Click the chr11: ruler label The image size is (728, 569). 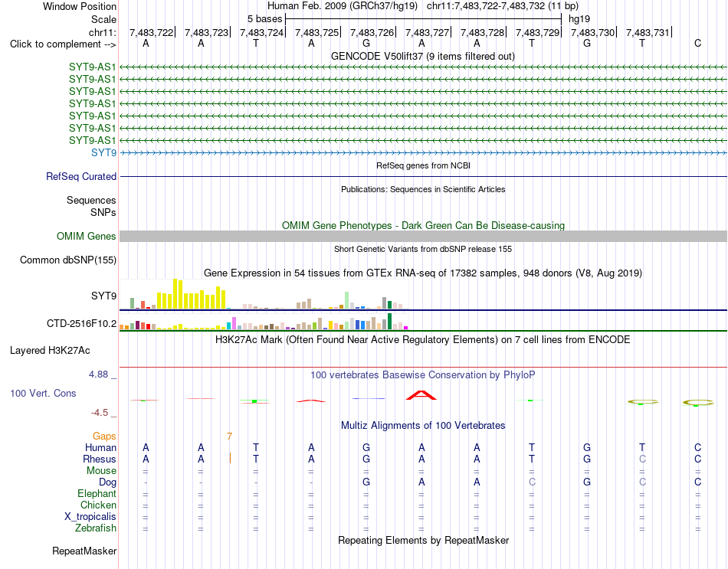[102, 32]
